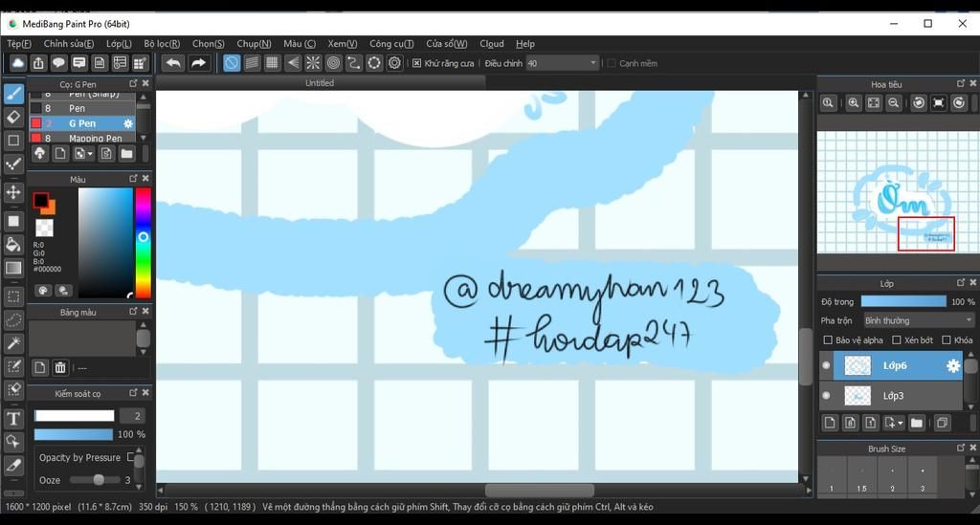980x525 pixels.
Task: Open Công cụ menu
Action: 391,44
